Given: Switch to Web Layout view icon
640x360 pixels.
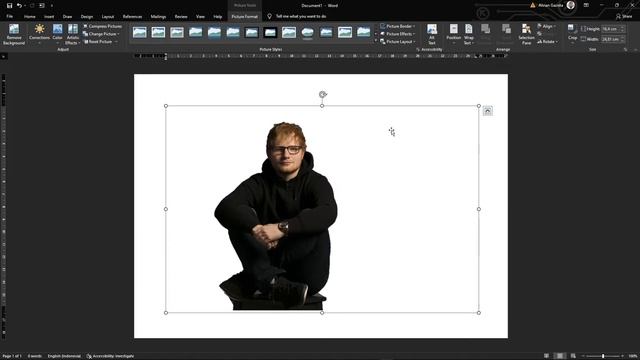Looking at the screenshot, I should click(573, 356).
